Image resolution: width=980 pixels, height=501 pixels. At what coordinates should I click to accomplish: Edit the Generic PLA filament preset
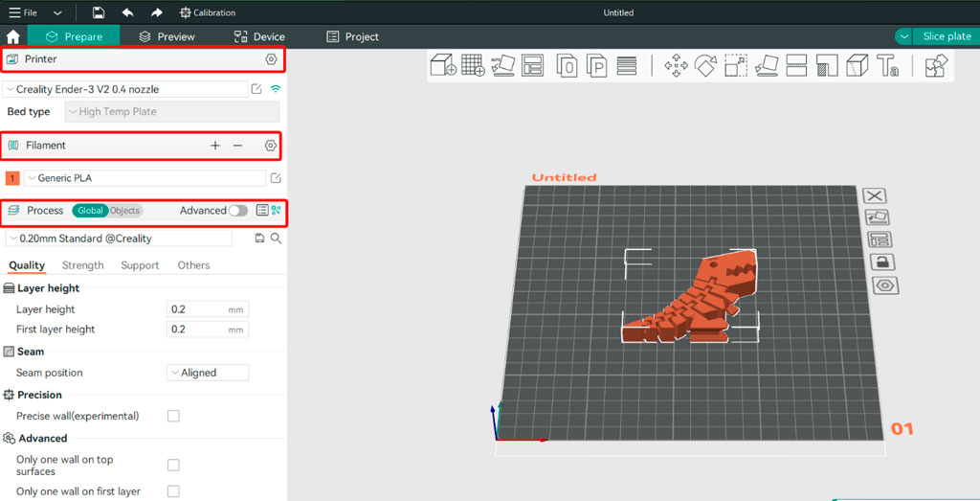pos(276,178)
